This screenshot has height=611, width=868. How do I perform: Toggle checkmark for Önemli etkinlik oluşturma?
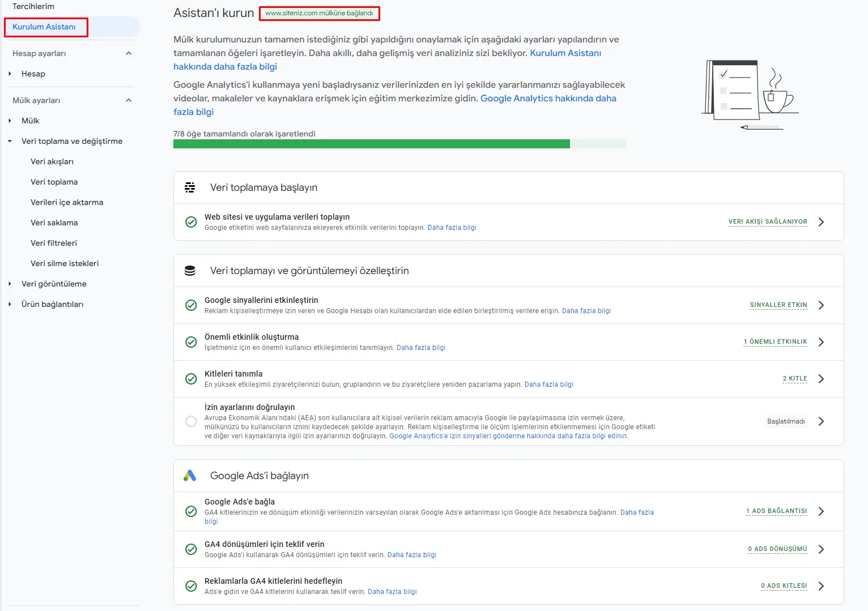pos(192,342)
